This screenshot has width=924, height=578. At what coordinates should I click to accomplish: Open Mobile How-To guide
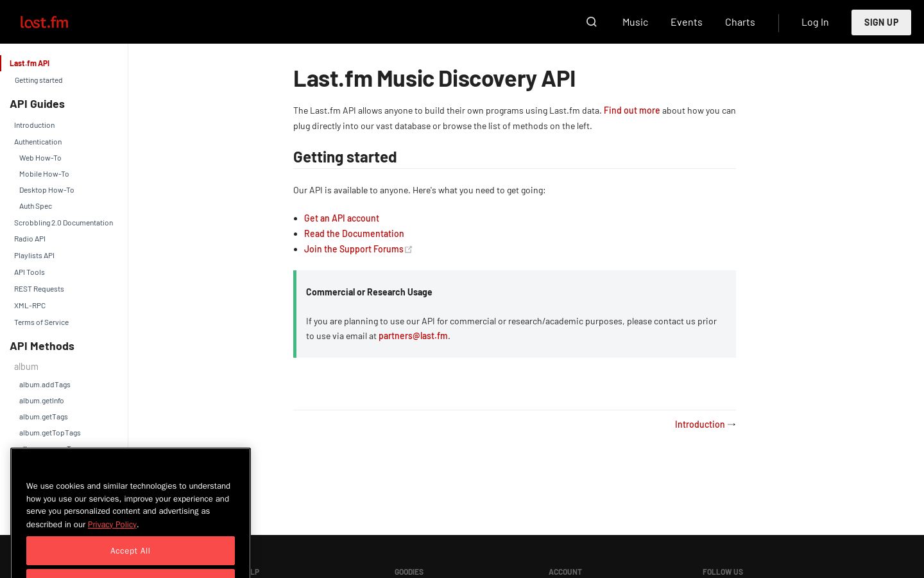(x=44, y=174)
